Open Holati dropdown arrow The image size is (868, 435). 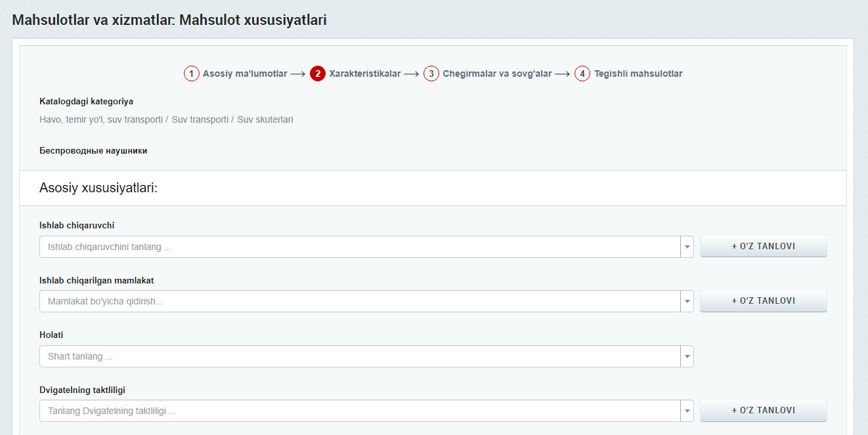687,357
